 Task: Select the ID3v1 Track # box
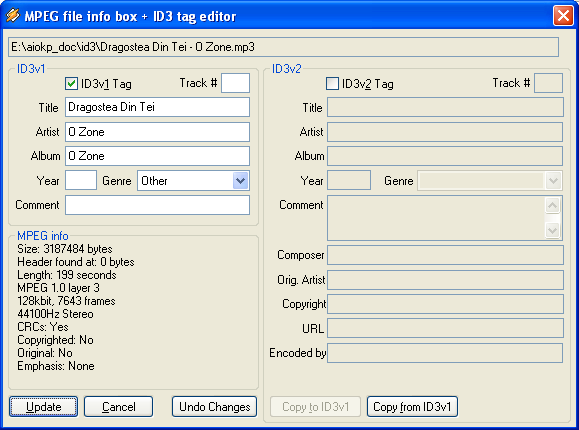click(236, 83)
